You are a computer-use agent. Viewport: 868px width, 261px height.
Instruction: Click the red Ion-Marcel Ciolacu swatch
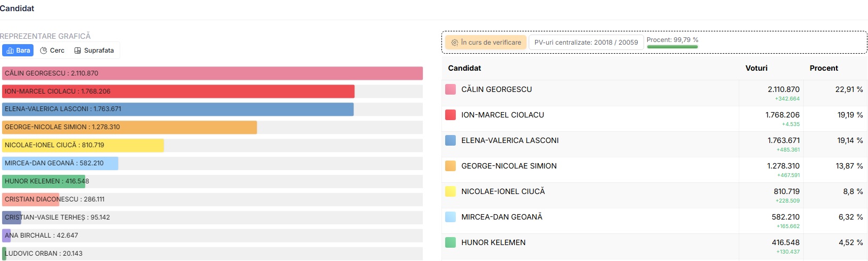[x=450, y=115]
